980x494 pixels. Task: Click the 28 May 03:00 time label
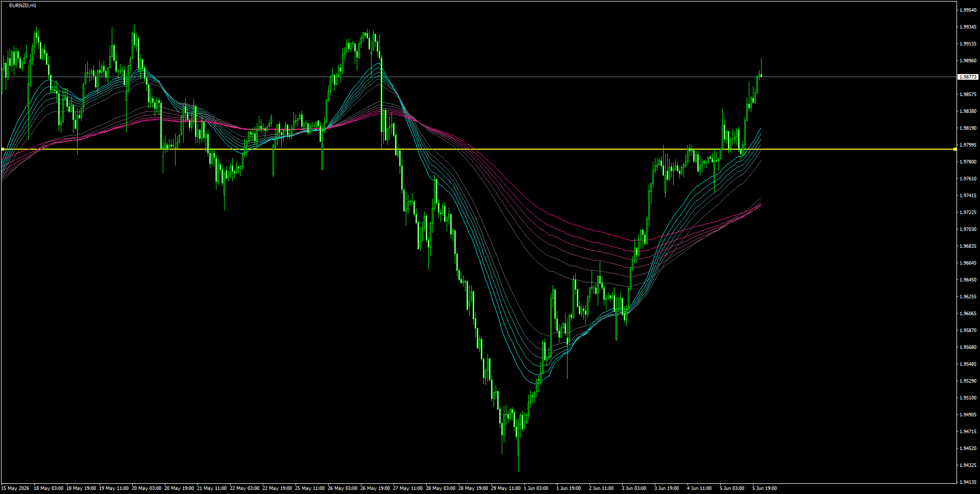pyautogui.click(x=440, y=488)
